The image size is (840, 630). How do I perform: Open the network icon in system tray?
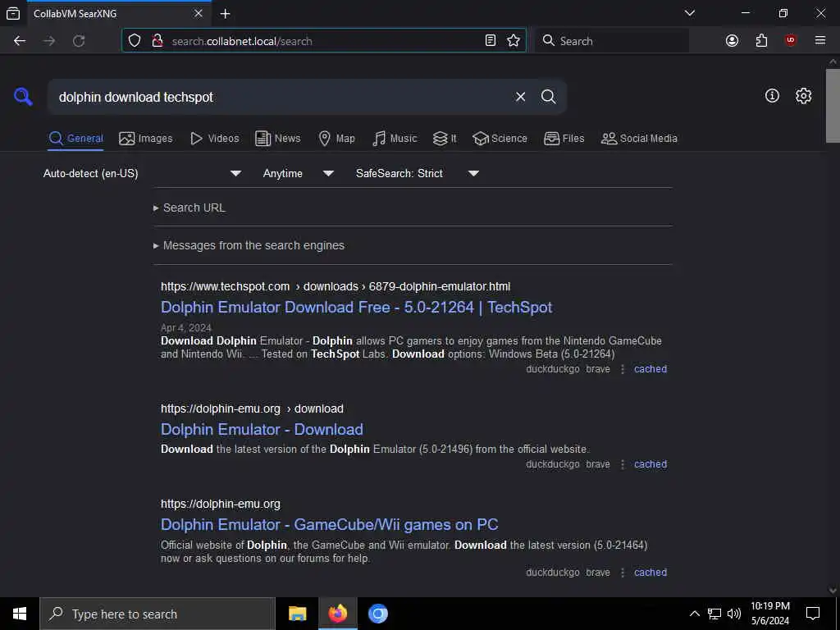coord(714,614)
